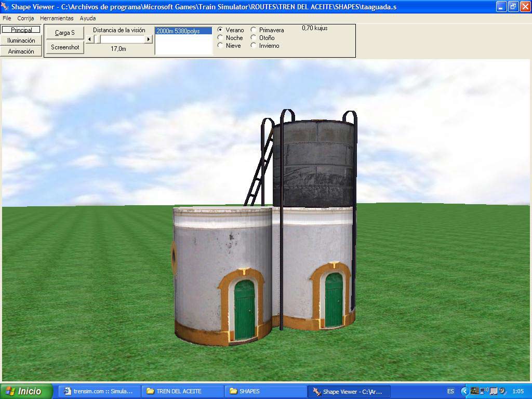
Task: Open the SHAPES folder taskbar item
Action: point(265,391)
